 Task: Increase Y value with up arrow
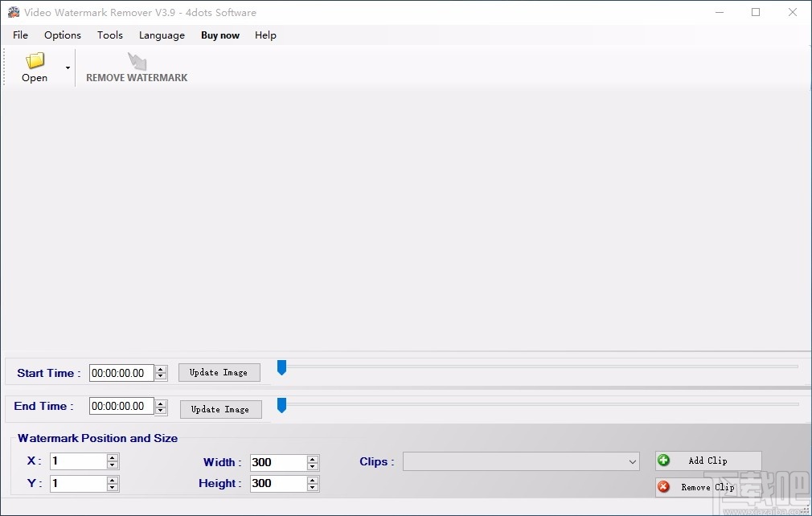click(113, 481)
